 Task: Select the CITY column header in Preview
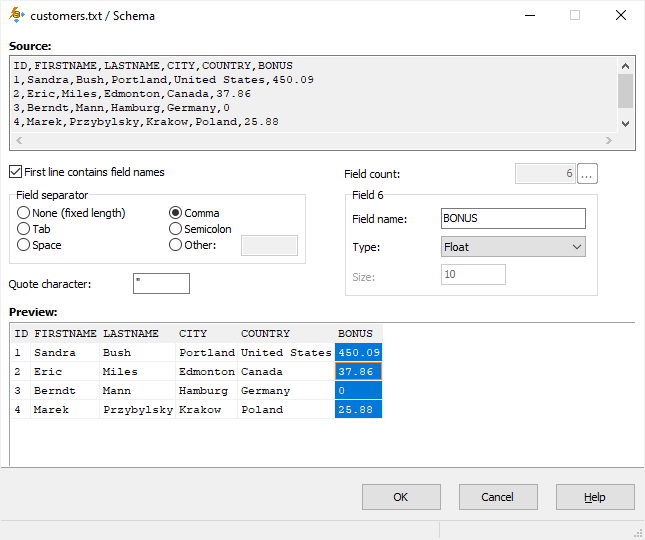[x=206, y=334]
